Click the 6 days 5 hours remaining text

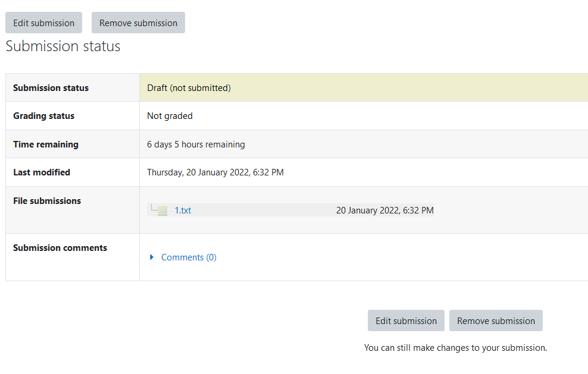[x=196, y=144]
